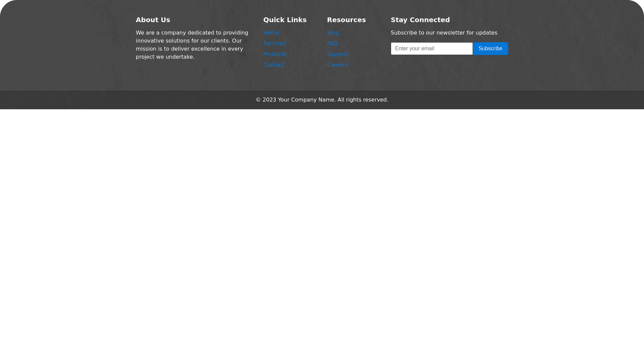
Task: Click 'Subscribe to our newsletter for updates' text
Action: click(444, 33)
